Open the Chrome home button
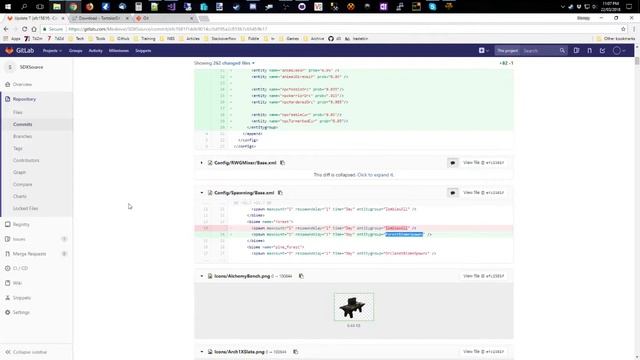Screen dimensions: 640x360 pos(34,29)
